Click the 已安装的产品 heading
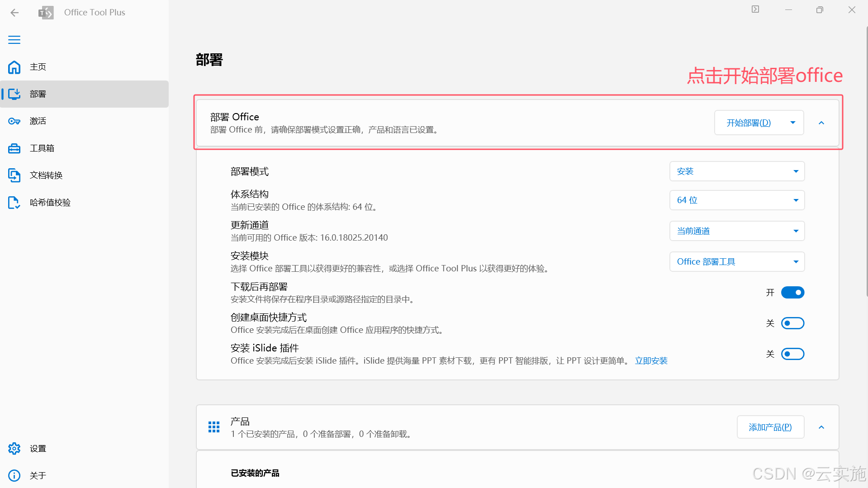This screenshot has height=488, width=868. [255, 473]
